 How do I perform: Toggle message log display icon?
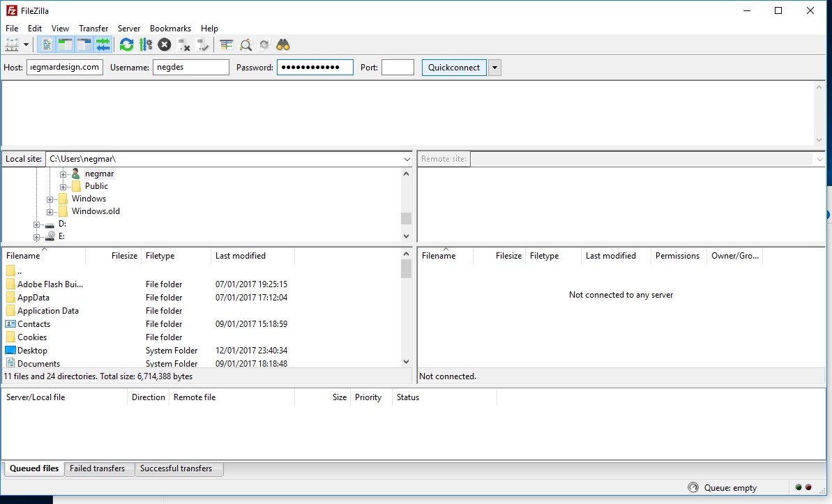(x=47, y=45)
